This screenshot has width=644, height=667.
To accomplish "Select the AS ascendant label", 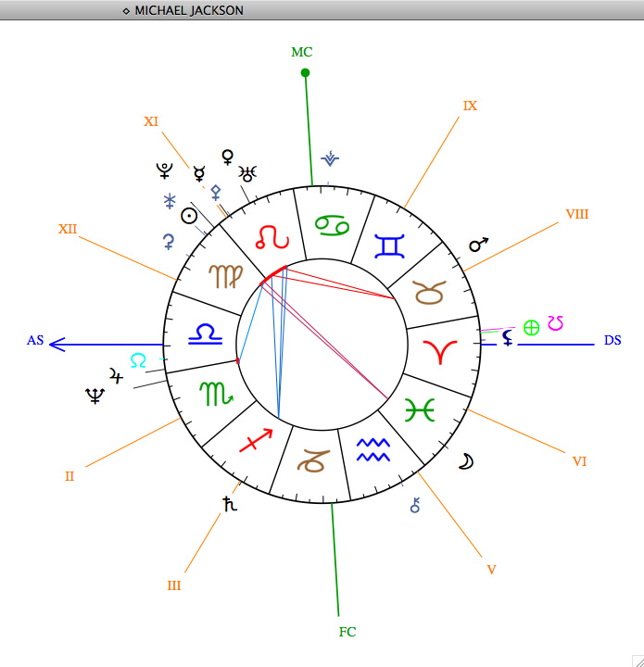I will 35,340.
